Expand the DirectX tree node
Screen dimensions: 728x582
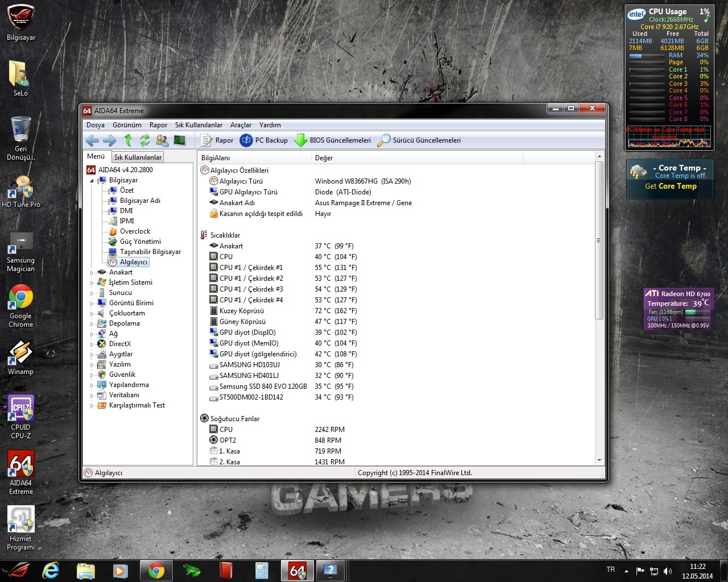coord(92,344)
